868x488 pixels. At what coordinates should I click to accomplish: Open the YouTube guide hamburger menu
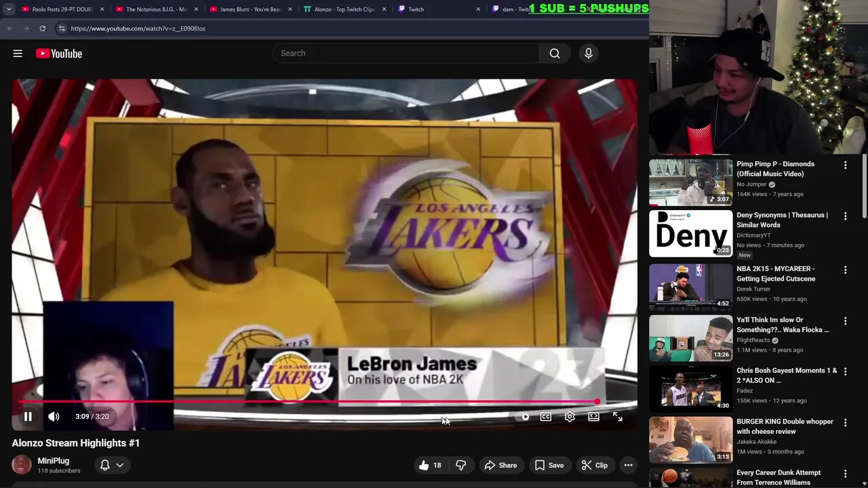click(18, 54)
